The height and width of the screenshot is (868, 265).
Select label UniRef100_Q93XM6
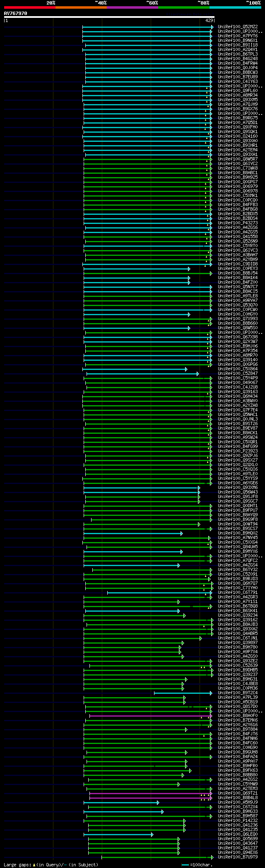[x=238, y=488]
